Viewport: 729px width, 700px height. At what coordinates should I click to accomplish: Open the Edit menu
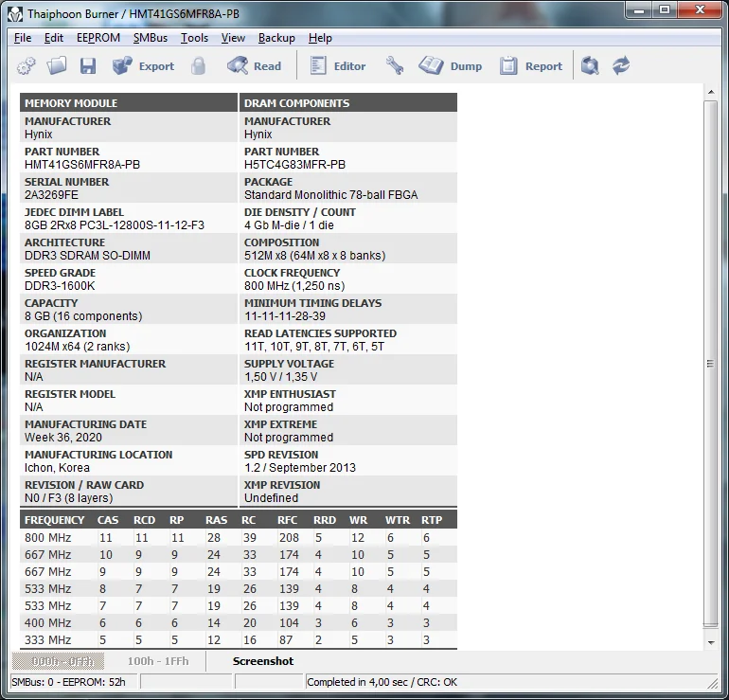[53, 38]
